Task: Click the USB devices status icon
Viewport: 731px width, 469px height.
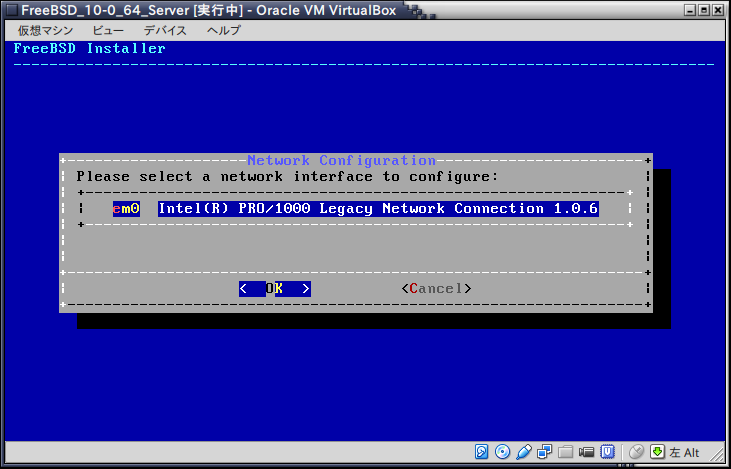Action: coord(524,452)
